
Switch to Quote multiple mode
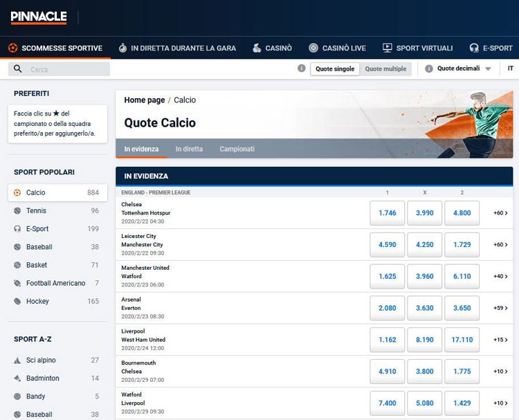tap(385, 69)
